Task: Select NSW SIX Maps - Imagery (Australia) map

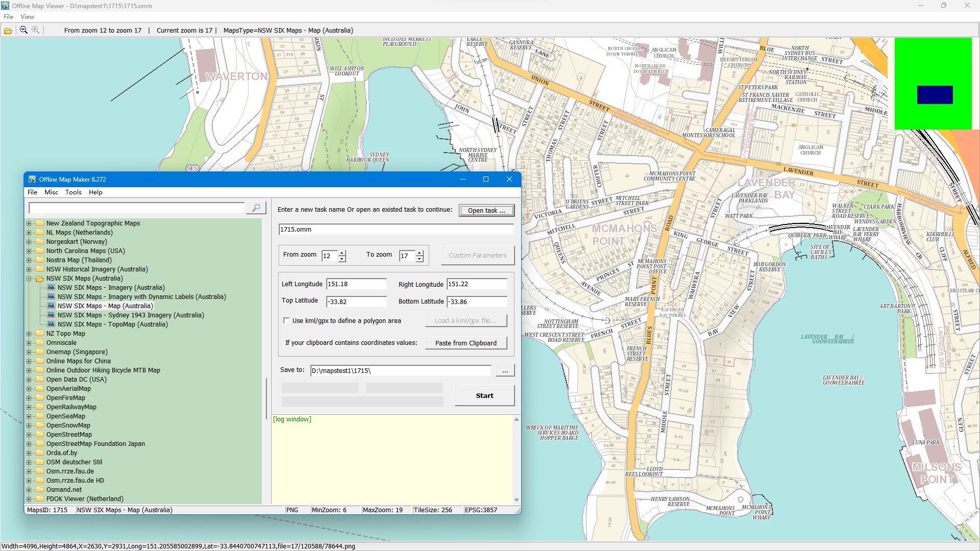Action: pos(111,288)
